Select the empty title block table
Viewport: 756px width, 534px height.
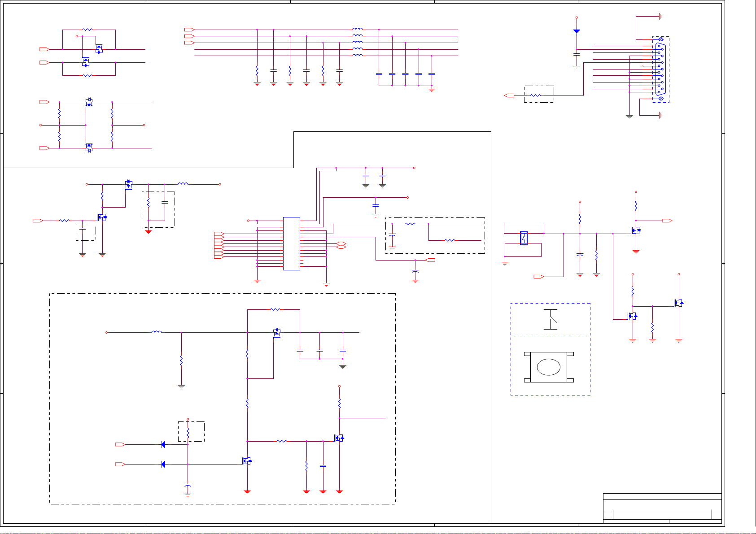[662, 508]
